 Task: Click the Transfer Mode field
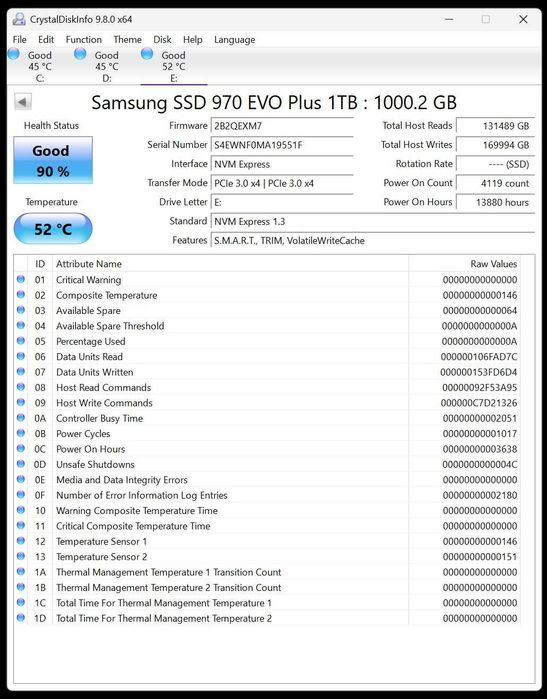click(x=282, y=183)
